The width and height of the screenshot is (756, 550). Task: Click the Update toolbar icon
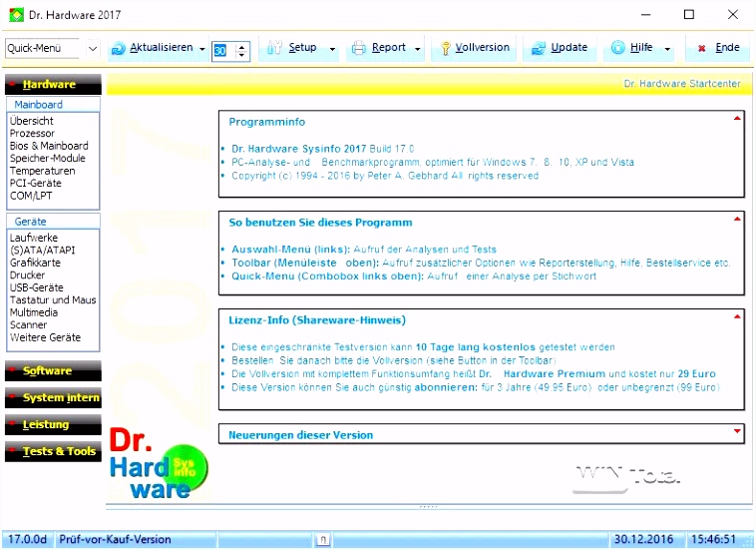click(x=539, y=48)
